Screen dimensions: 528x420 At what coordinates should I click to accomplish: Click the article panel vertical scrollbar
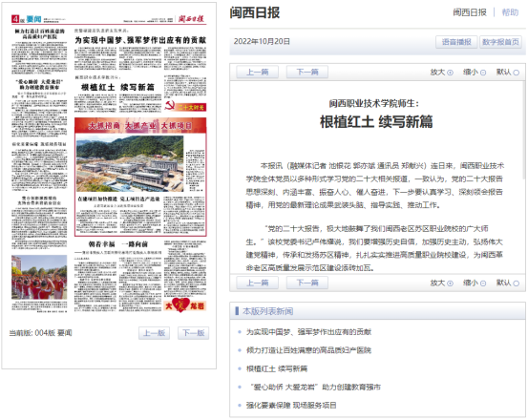(x=524, y=130)
